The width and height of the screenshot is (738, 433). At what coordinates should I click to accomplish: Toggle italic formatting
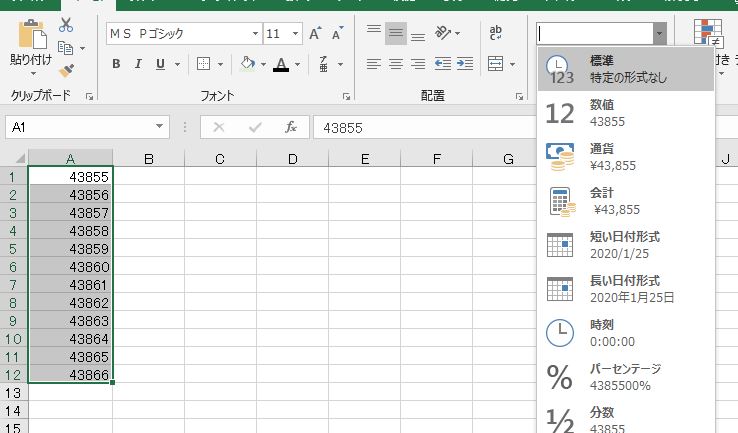coord(138,64)
